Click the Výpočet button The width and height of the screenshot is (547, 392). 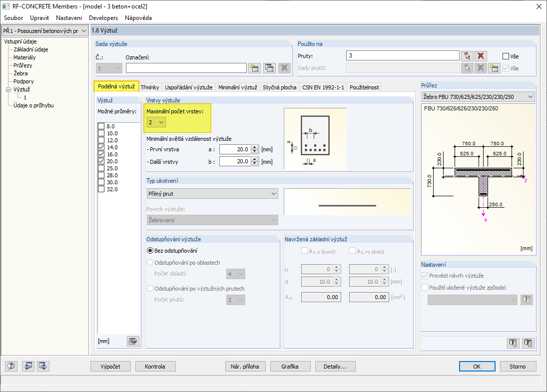point(110,367)
